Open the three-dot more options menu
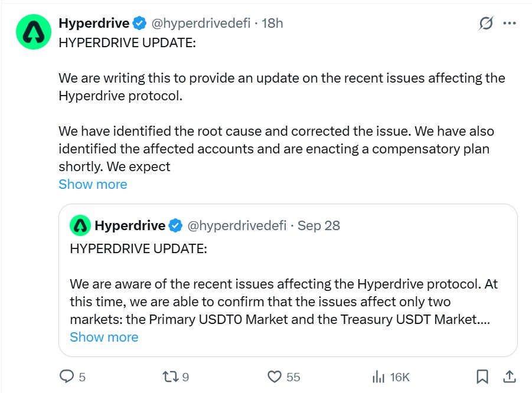 [x=510, y=23]
